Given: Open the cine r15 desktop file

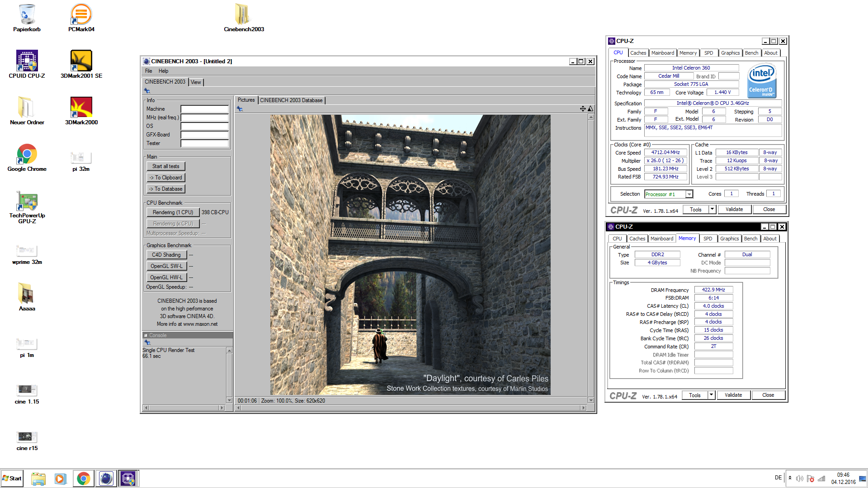Looking at the screenshot, I should tap(27, 440).
